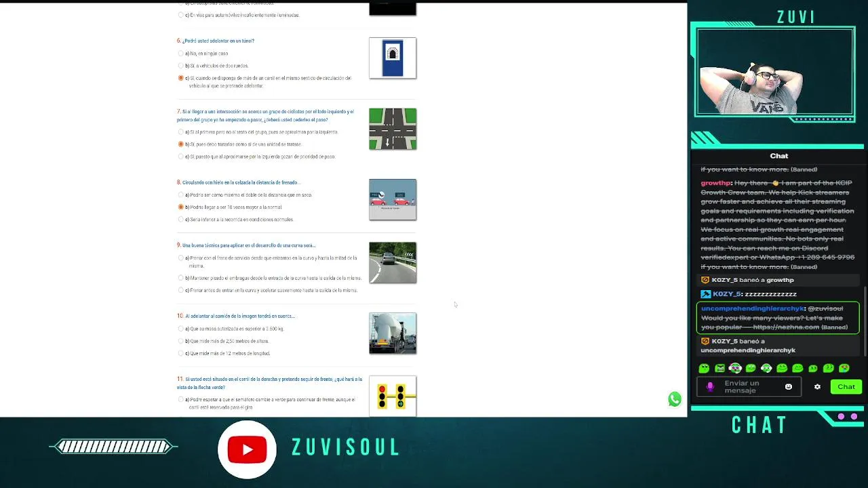Insert the first green emote in the emote row

click(704, 369)
